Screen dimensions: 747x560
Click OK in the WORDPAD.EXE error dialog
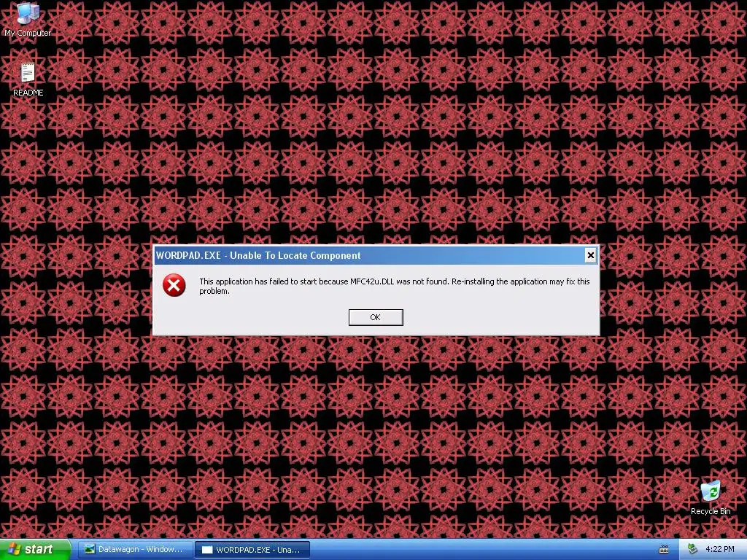[x=376, y=317]
